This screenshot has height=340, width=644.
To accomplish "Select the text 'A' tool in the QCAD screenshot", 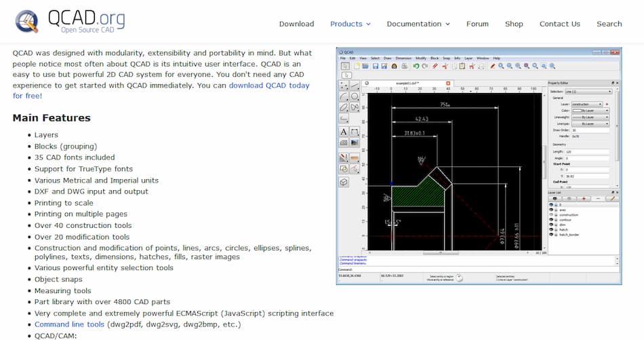I will pyautogui.click(x=344, y=132).
